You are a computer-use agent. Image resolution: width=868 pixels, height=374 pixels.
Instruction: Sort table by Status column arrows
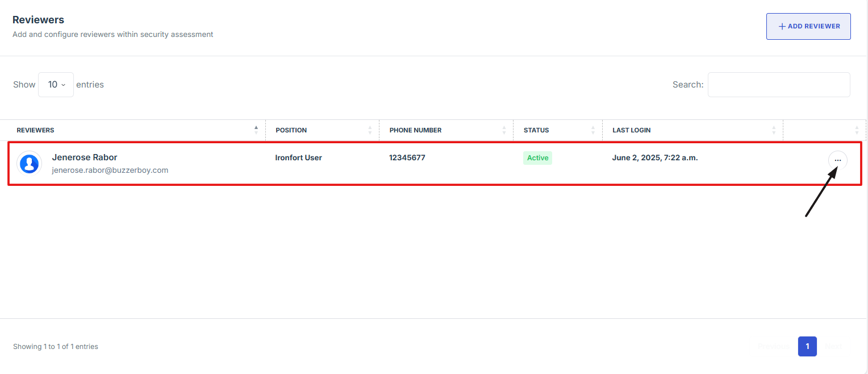(593, 130)
